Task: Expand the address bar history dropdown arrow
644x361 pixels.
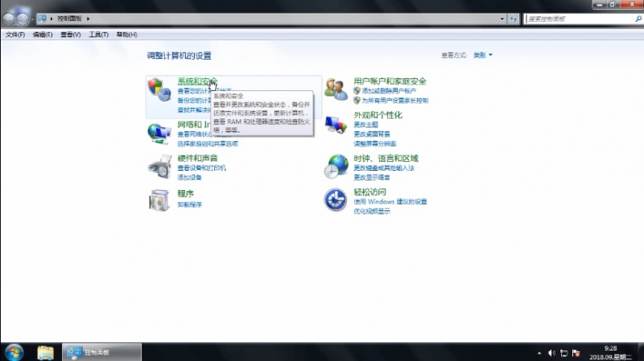Action: point(502,19)
